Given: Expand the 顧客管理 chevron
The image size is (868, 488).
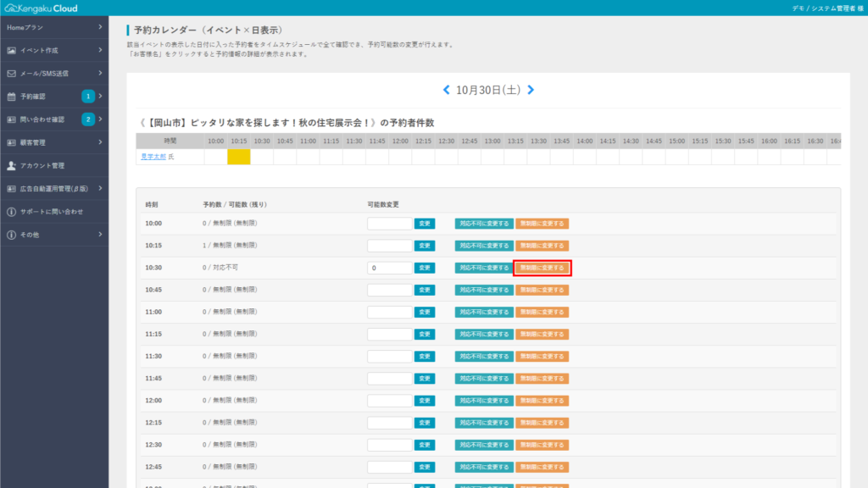Looking at the screenshot, I should pyautogui.click(x=100, y=142).
